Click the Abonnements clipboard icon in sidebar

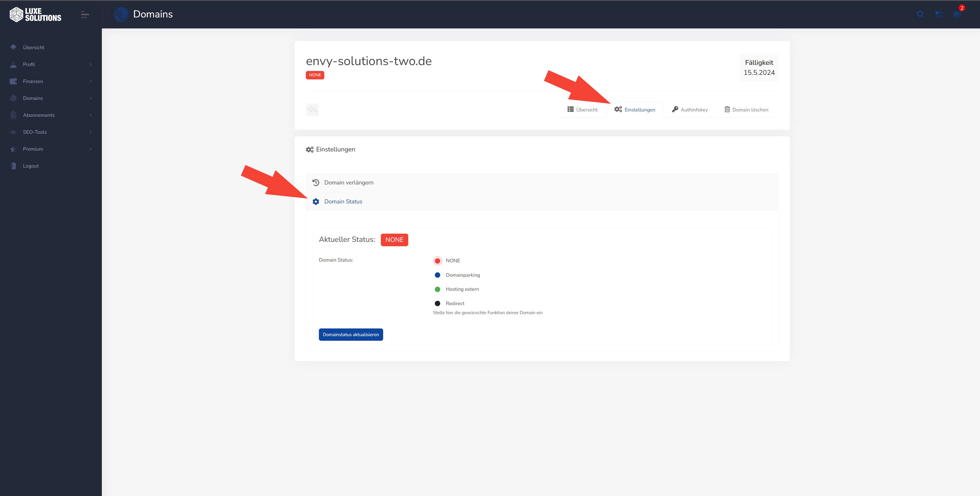13,115
